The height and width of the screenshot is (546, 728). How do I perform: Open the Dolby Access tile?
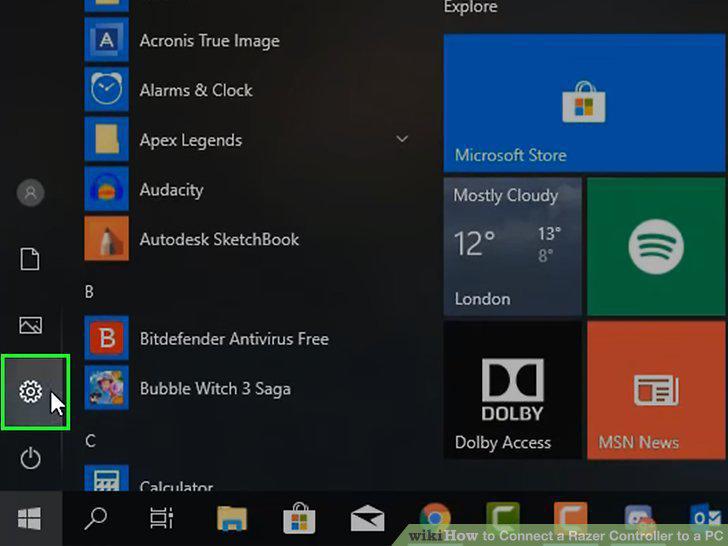point(513,390)
